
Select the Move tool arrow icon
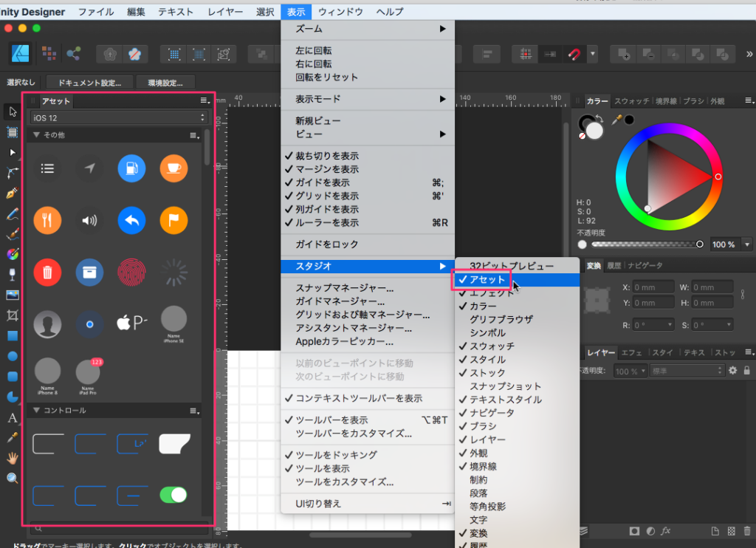coord(12,112)
